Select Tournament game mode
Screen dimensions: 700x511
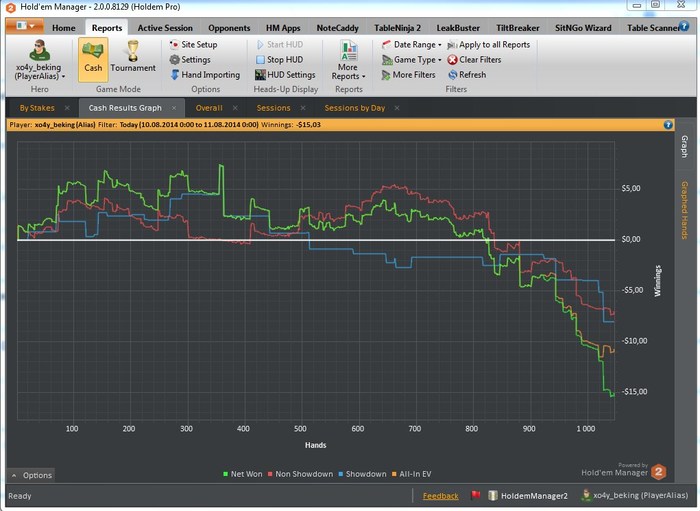[x=133, y=57]
